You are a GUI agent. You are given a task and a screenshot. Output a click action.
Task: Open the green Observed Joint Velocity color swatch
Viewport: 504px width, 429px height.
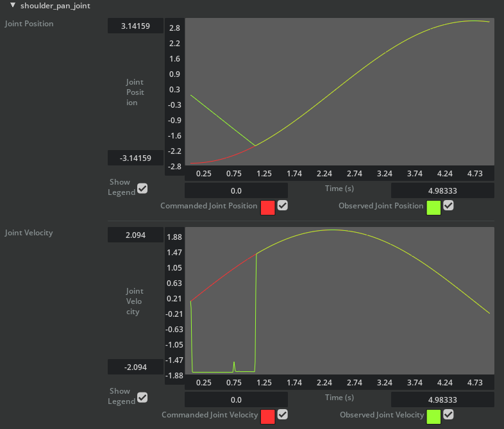tap(433, 417)
